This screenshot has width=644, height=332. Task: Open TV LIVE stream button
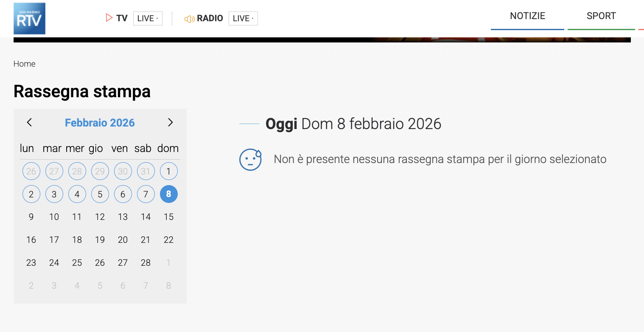click(148, 18)
